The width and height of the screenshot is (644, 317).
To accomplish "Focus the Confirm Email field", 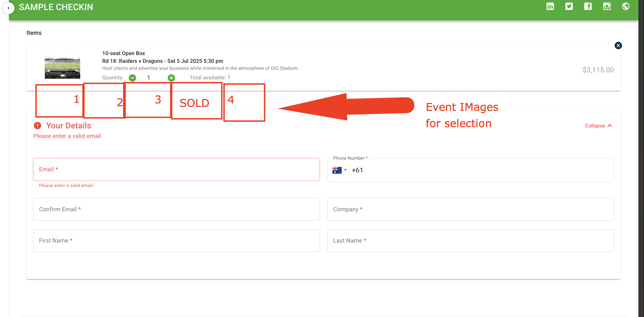I will [x=176, y=209].
